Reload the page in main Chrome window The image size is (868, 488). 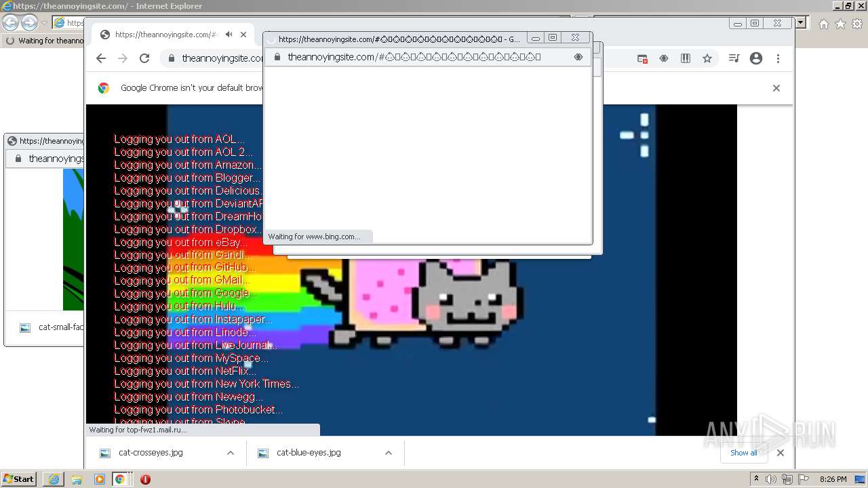tap(144, 58)
